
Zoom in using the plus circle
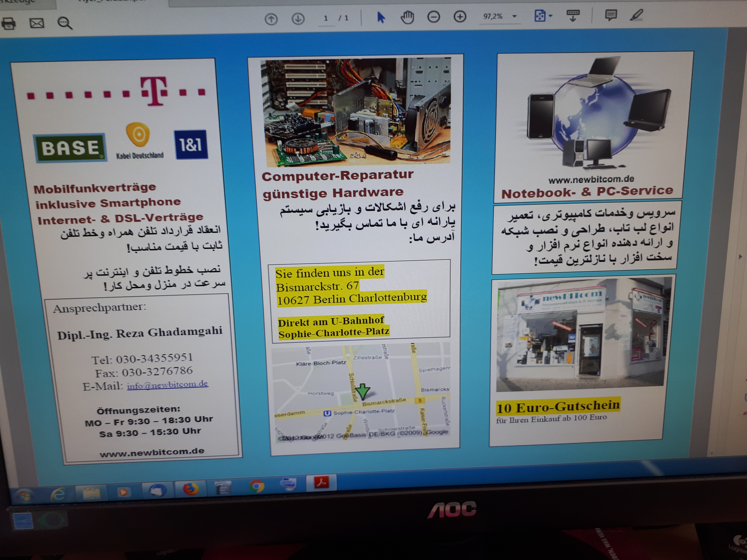460,17
